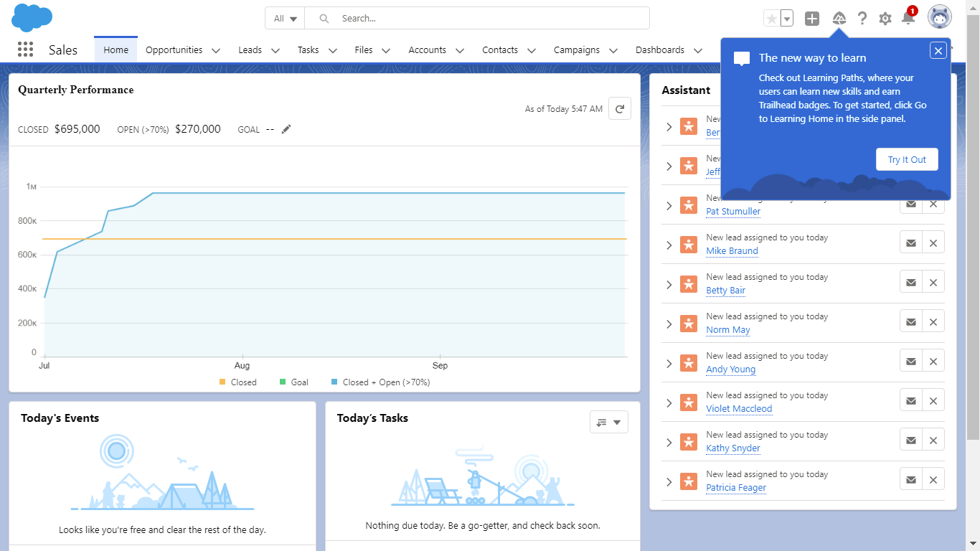Open the Contacts tab
This screenshot has width=980, height=551.
[500, 50]
